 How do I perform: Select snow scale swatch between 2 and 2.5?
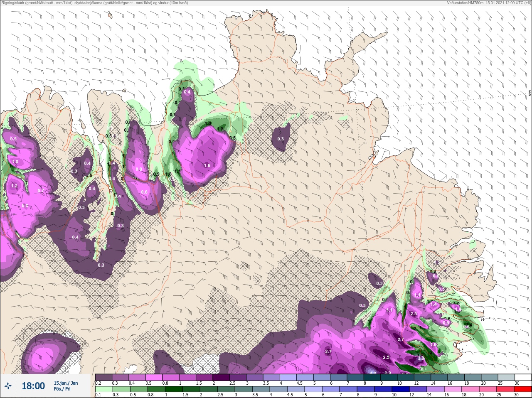pos(221,377)
